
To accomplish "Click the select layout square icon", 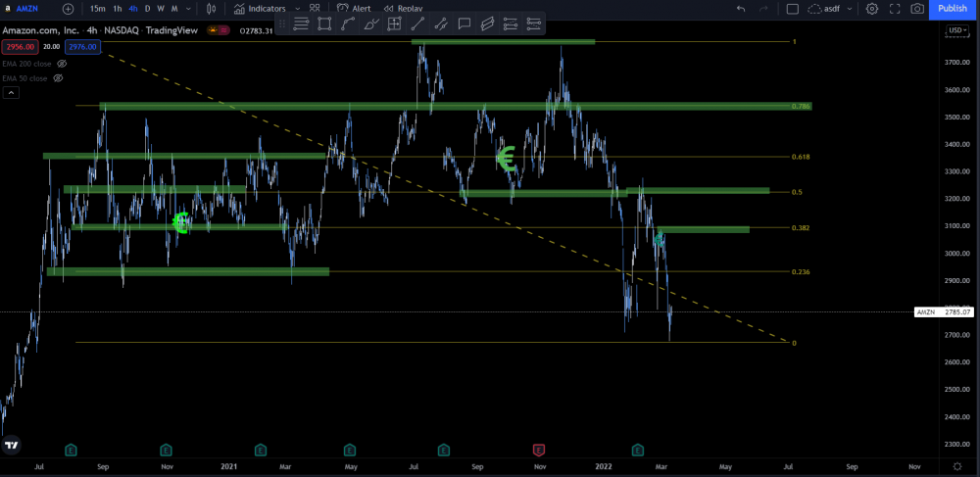I will coord(793,9).
